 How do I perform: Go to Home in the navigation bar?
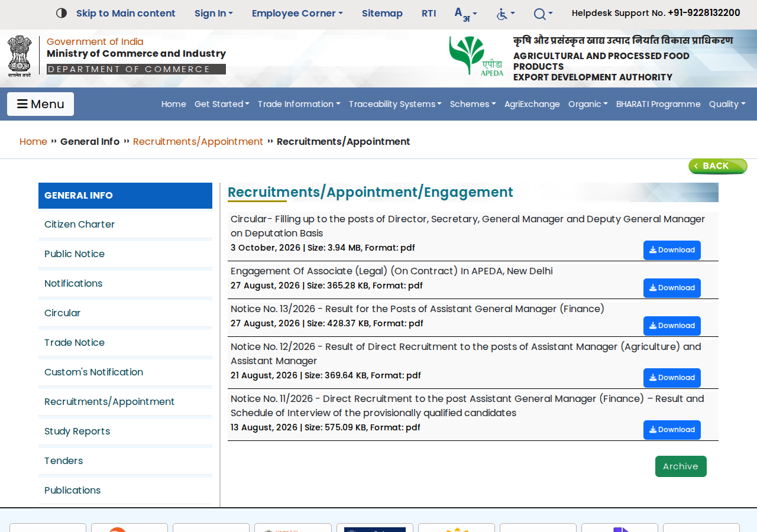(174, 104)
